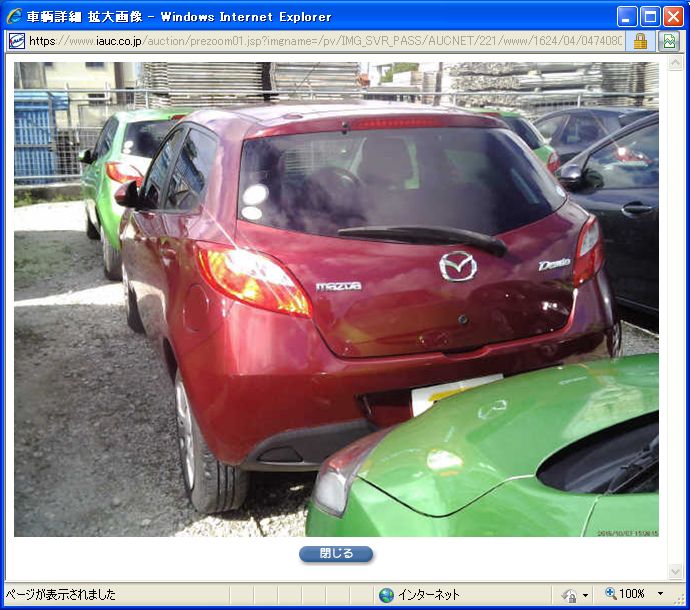Click the ページが表示されました status message
This screenshot has height=610, width=690.
(x=61, y=595)
